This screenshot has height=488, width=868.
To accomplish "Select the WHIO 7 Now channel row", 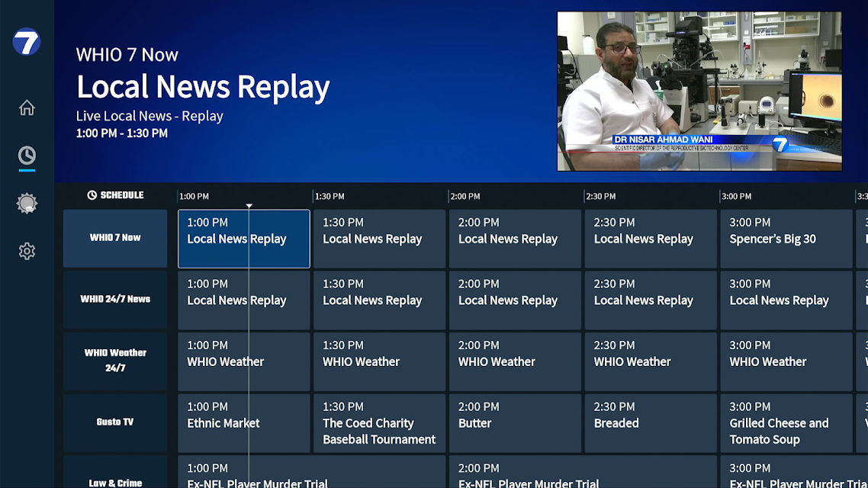I will coord(115,239).
